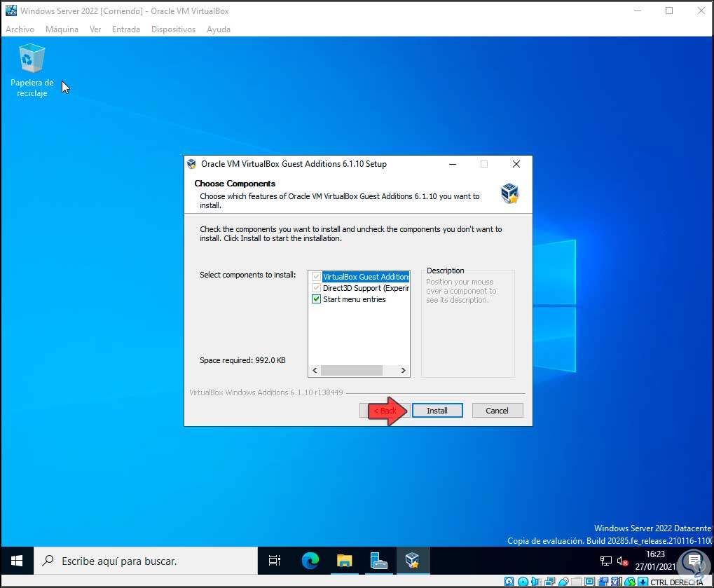
Task: Select 'Start menu entries' list row text
Action: point(355,299)
